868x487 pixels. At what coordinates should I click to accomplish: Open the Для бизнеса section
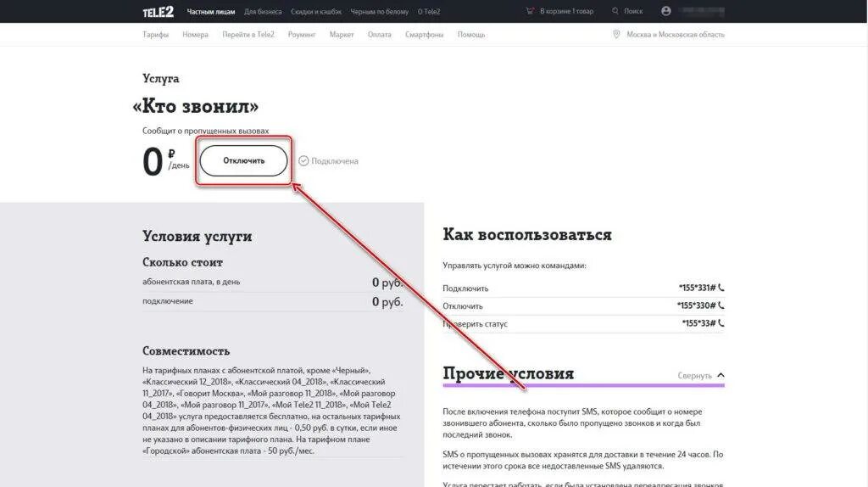(x=263, y=12)
